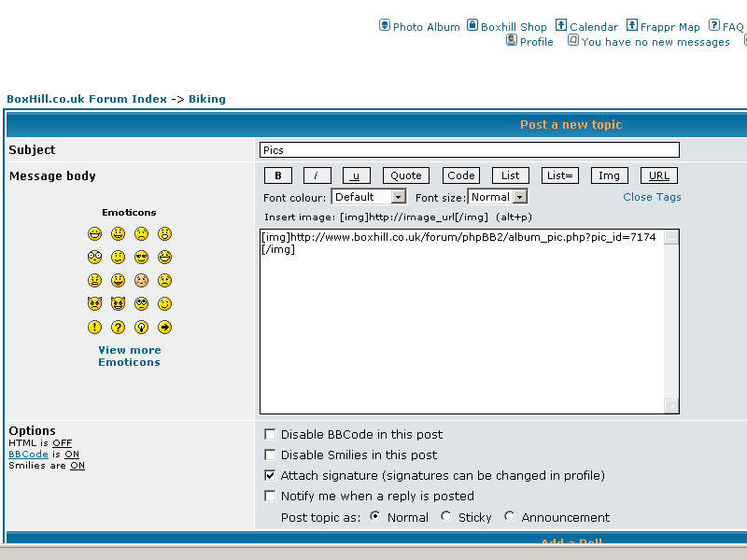Expand the Font size dropdown

(x=520, y=197)
